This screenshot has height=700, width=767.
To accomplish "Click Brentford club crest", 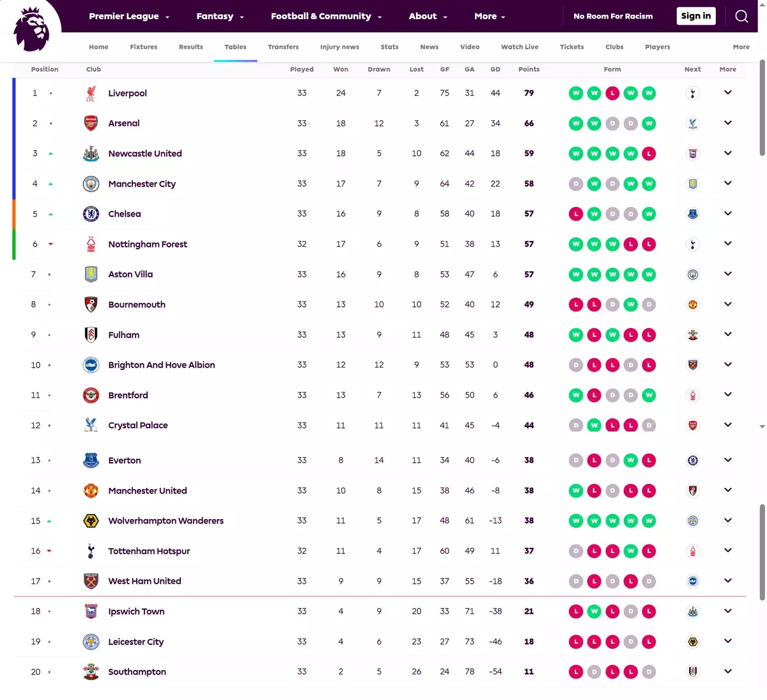I will 91,395.
